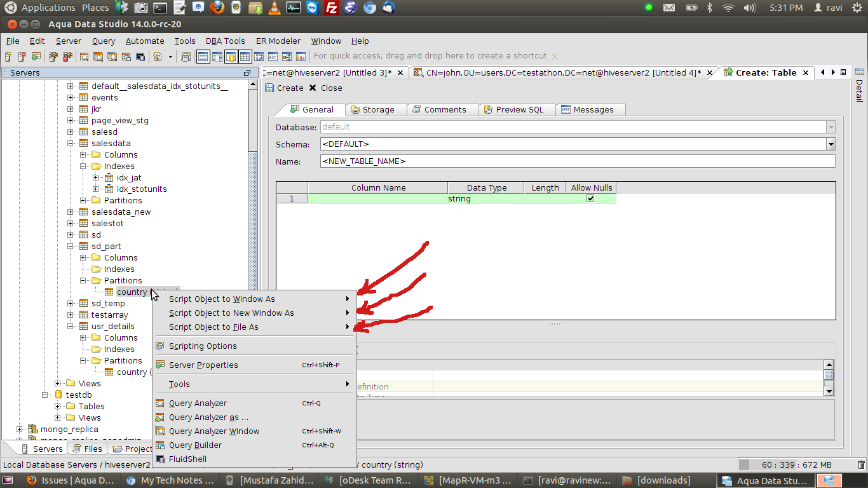Click the mongo_replica server icon

point(33,430)
